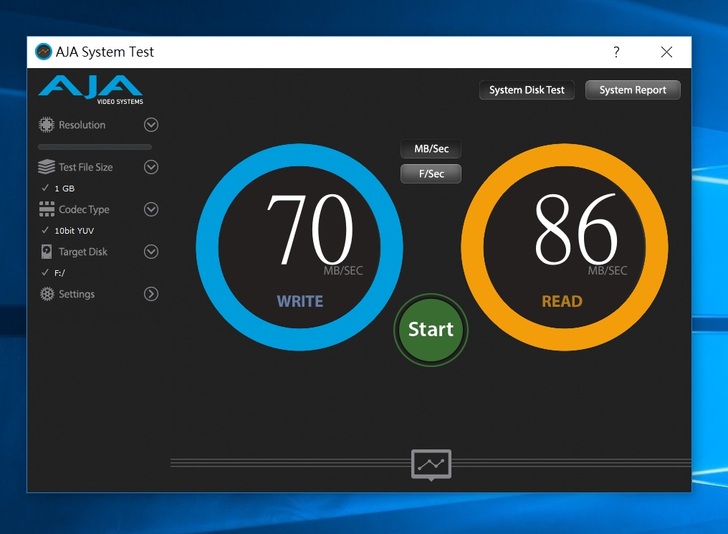Image resolution: width=728 pixels, height=534 pixels.
Task: Click the 86 read speed value
Action: (x=576, y=228)
